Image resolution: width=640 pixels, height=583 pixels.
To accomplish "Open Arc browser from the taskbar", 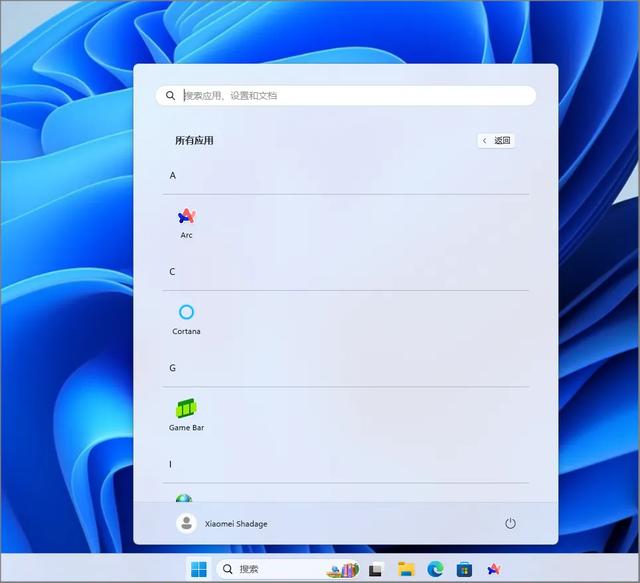I will (494, 569).
